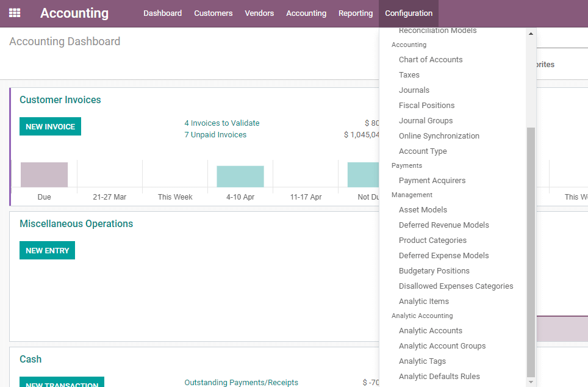Image resolution: width=588 pixels, height=387 pixels.
Task: Open Payment Acquirers
Action: pos(432,181)
